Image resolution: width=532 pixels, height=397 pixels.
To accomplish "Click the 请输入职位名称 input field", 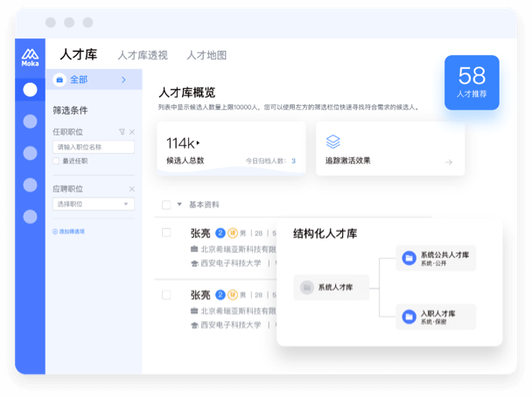I will 93,147.
